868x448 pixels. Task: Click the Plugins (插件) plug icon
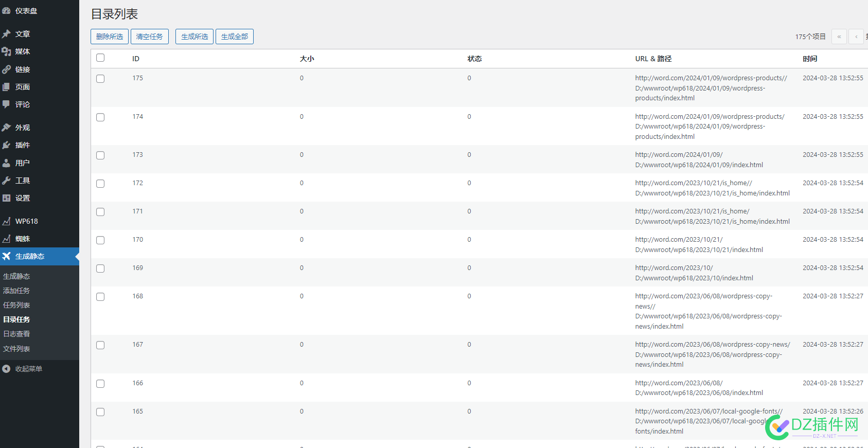pos(6,145)
